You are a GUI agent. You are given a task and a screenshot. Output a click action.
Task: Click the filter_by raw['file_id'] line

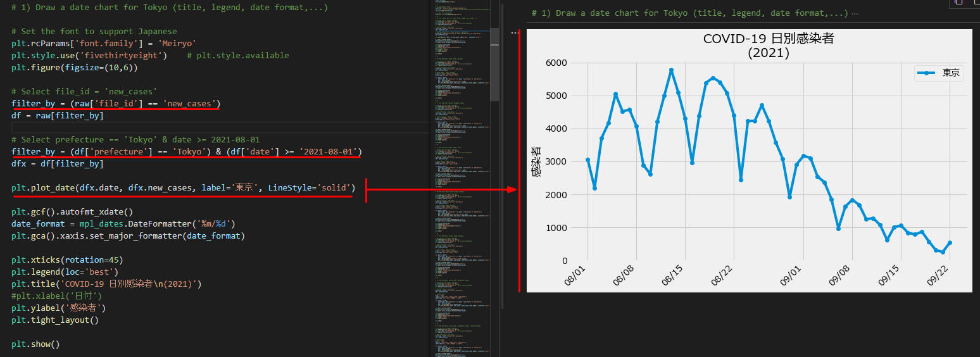pos(116,104)
